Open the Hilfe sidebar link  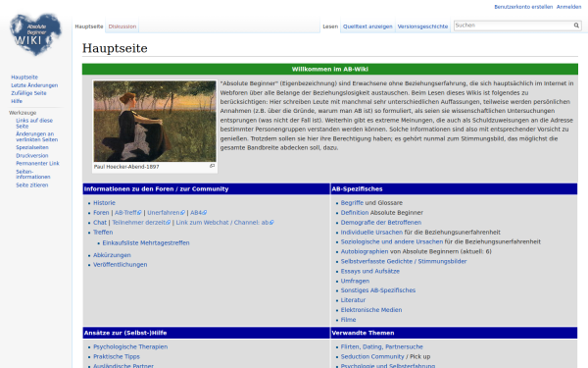[17, 101]
